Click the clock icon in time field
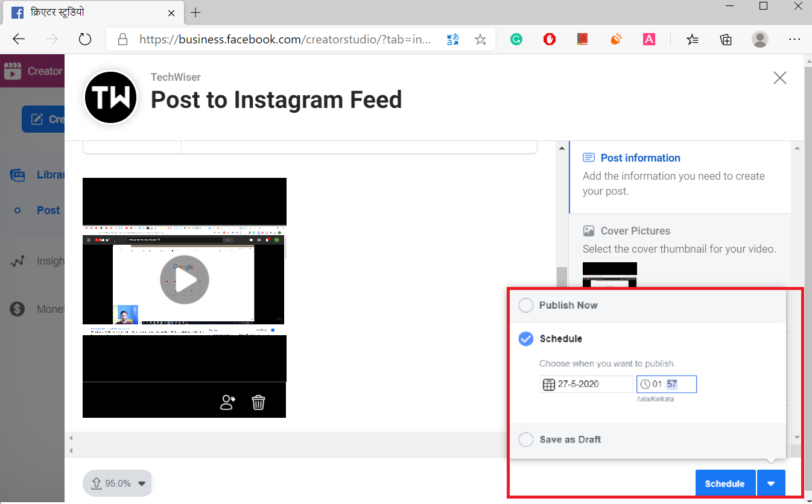 645,384
